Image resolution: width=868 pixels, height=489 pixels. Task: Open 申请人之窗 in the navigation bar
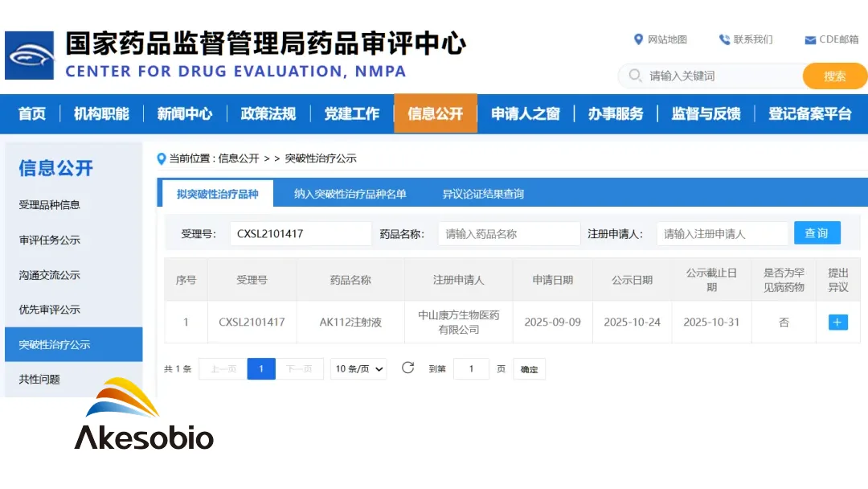[525, 113]
